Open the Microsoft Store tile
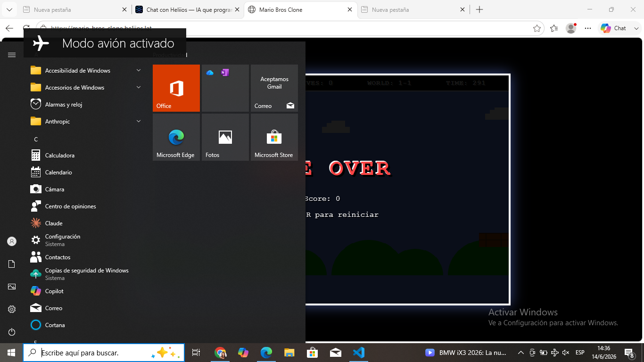644x362 pixels. coord(274,137)
